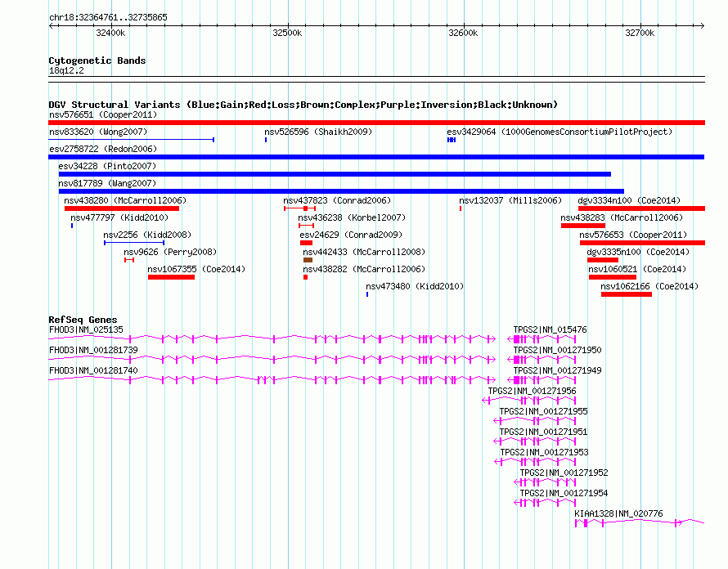Open TPGS2|NM_015476 transcript label
Viewport: 728px width, 569px height.
(x=550, y=330)
